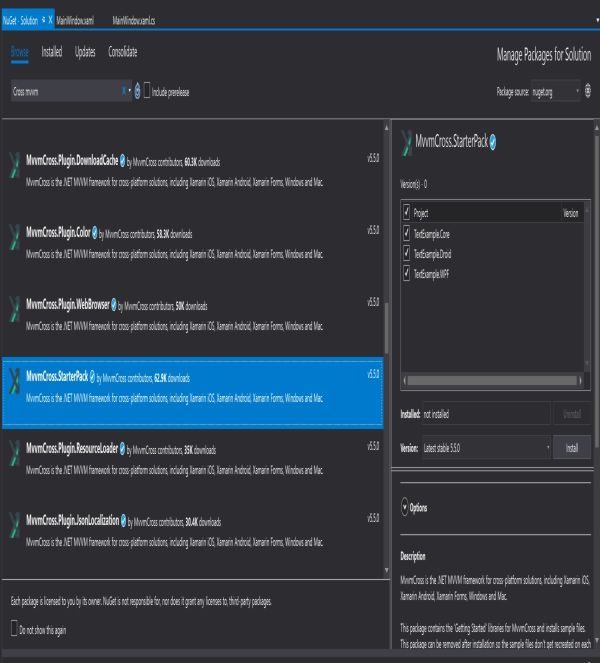Image resolution: width=600 pixels, height=663 pixels.
Task: Select MvvmCross.Plugin.DownloadCache package title
Action: point(72,161)
